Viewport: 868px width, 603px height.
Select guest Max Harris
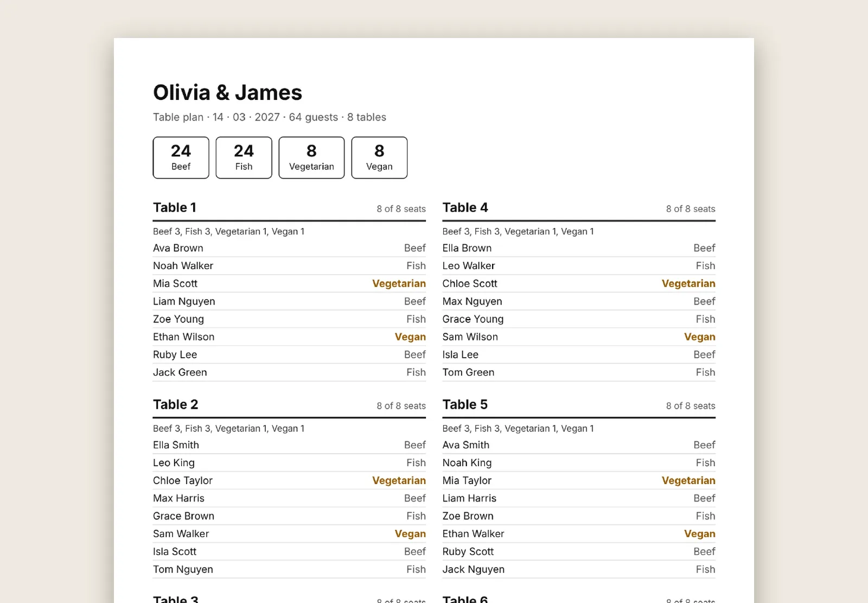coord(178,498)
